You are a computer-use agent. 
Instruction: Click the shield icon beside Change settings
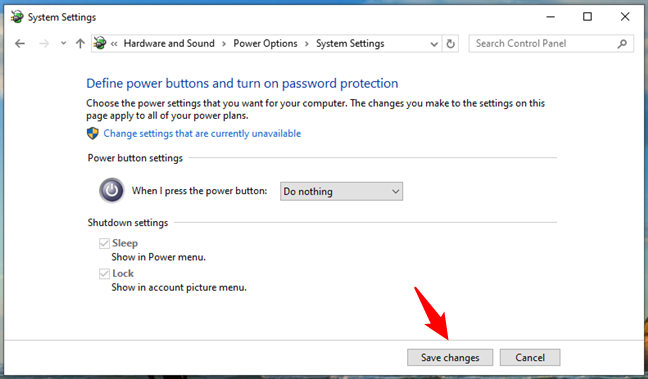click(x=93, y=133)
